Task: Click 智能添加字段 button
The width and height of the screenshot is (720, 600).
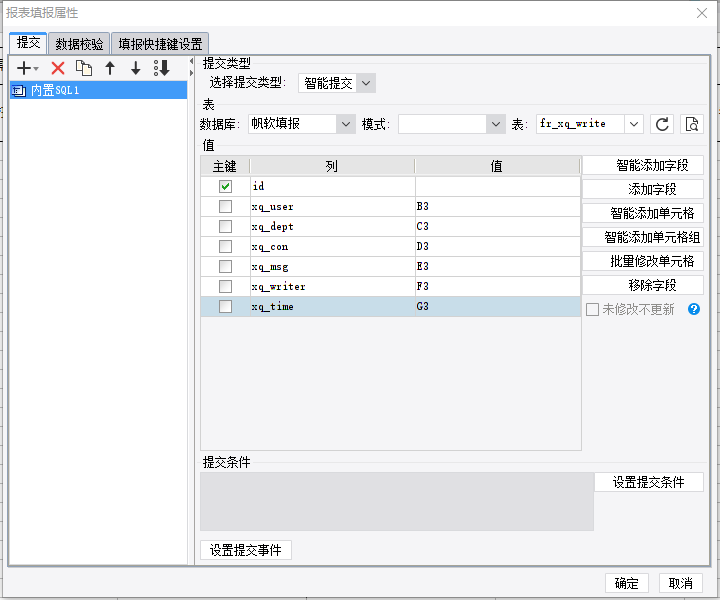Action: pyautogui.click(x=643, y=165)
